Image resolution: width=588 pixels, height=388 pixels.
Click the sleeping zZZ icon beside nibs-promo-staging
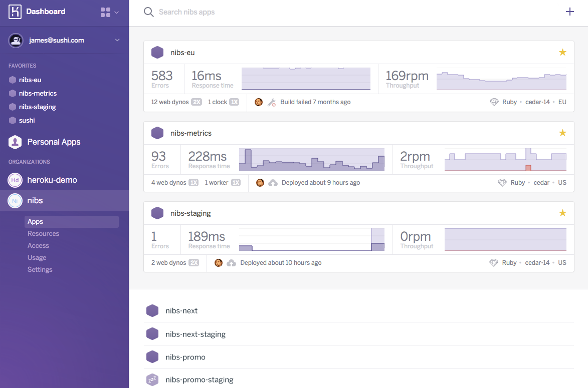coord(152,379)
